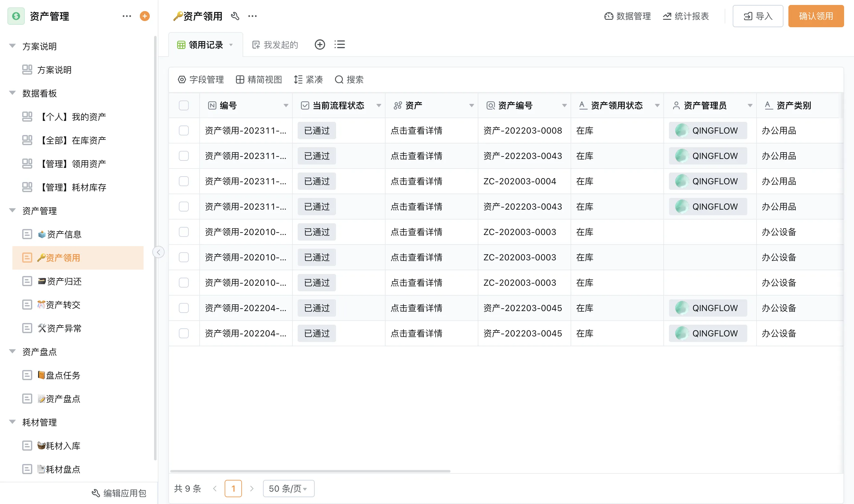Open the 方案说明 page item
Viewport: 854px width, 504px height.
coord(78,70)
